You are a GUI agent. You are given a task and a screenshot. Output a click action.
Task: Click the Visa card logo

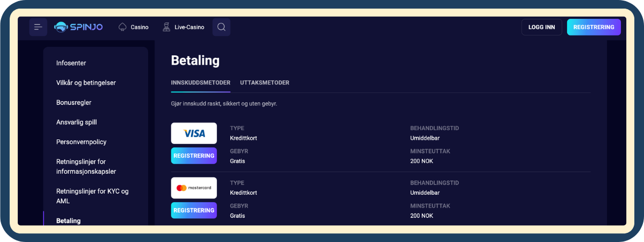[194, 133]
